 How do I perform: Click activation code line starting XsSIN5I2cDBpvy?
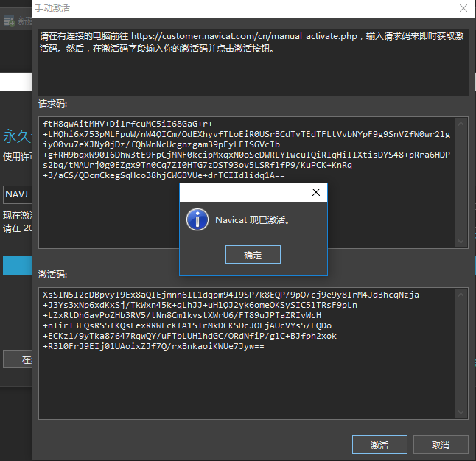click(x=231, y=295)
